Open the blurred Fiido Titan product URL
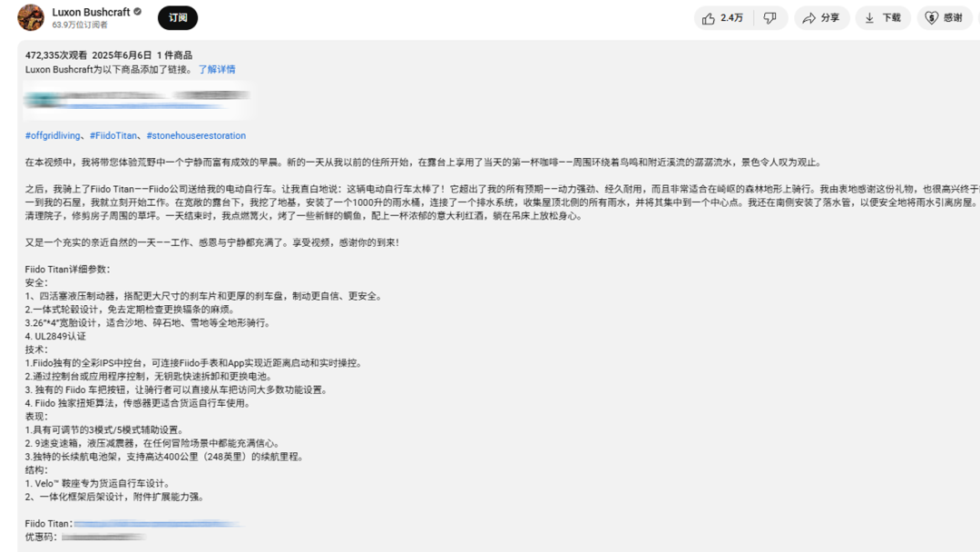This screenshot has width=980, height=552. point(157,524)
